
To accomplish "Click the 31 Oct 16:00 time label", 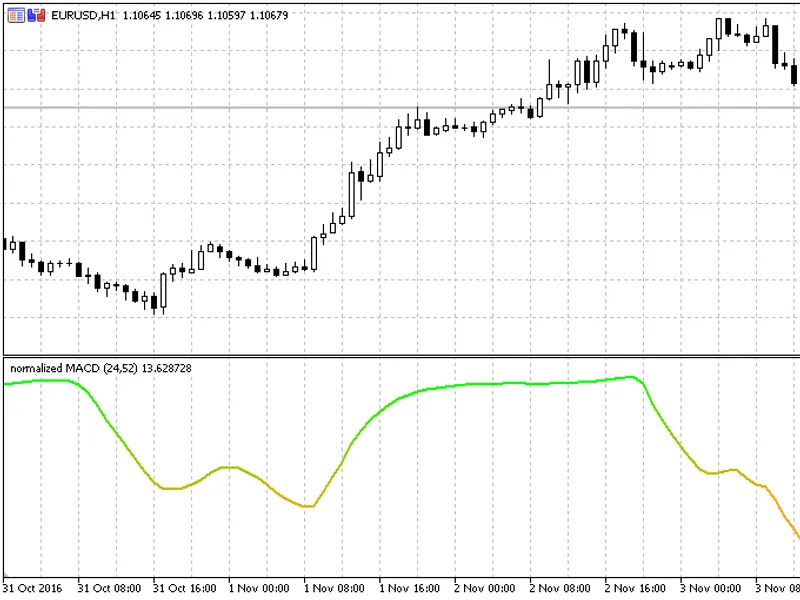I will [x=185, y=588].
